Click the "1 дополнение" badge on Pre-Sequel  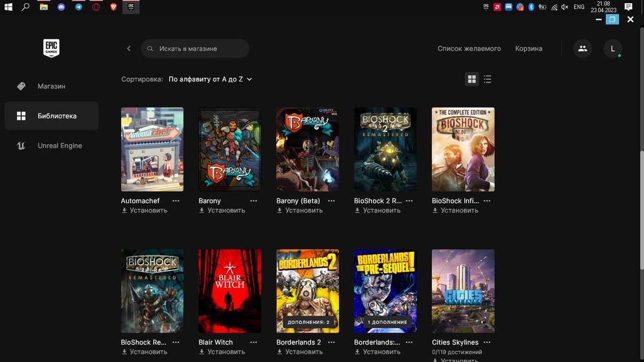(387, 322)
